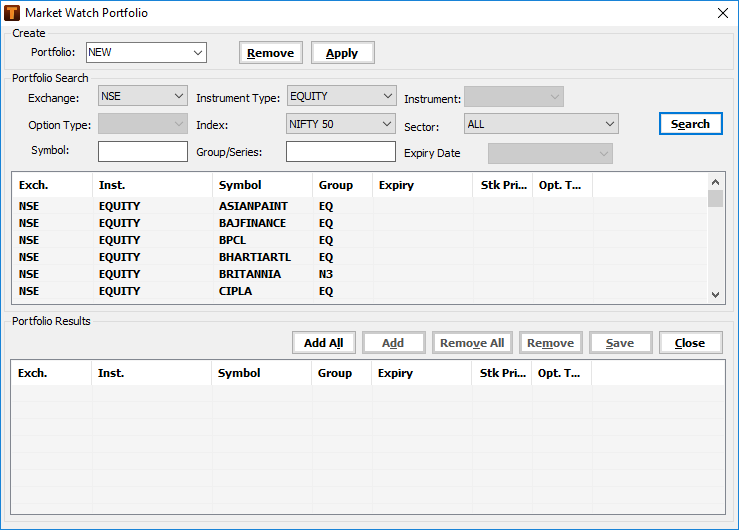
Task: Open the Sector dropdown showing ALL
Action: pos(541,124)
